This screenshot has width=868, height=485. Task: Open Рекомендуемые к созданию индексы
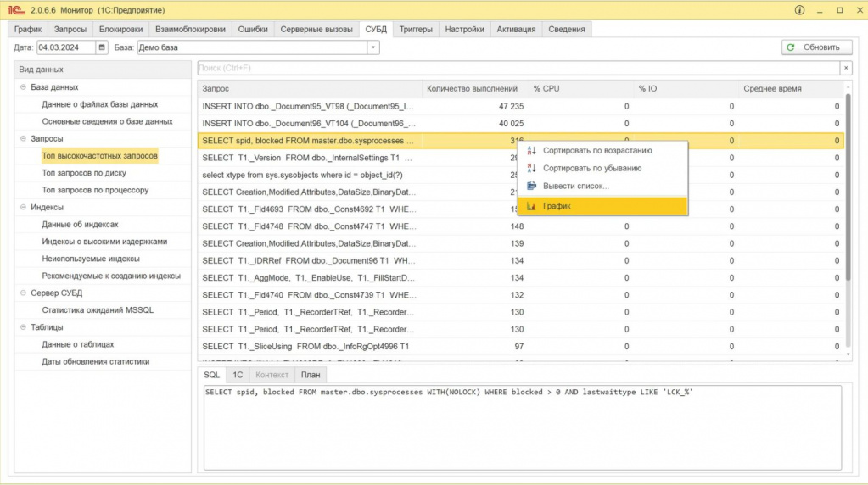pyautogui.click(x=111, y=276)
